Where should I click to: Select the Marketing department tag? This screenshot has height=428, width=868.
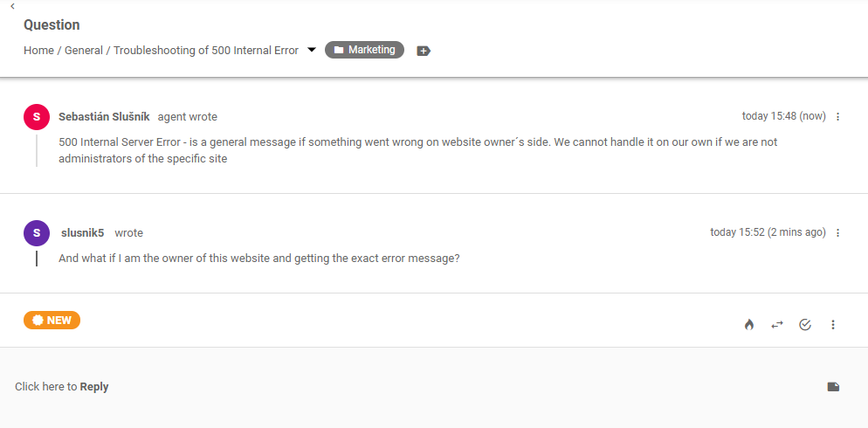pos(364,50)
